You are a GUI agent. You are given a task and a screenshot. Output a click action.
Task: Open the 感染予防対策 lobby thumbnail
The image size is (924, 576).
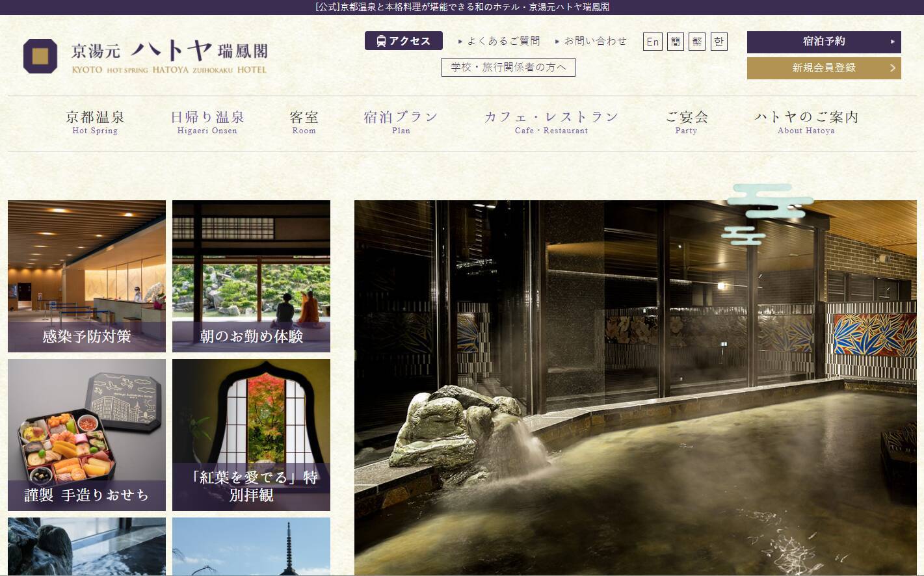point(86,276)
